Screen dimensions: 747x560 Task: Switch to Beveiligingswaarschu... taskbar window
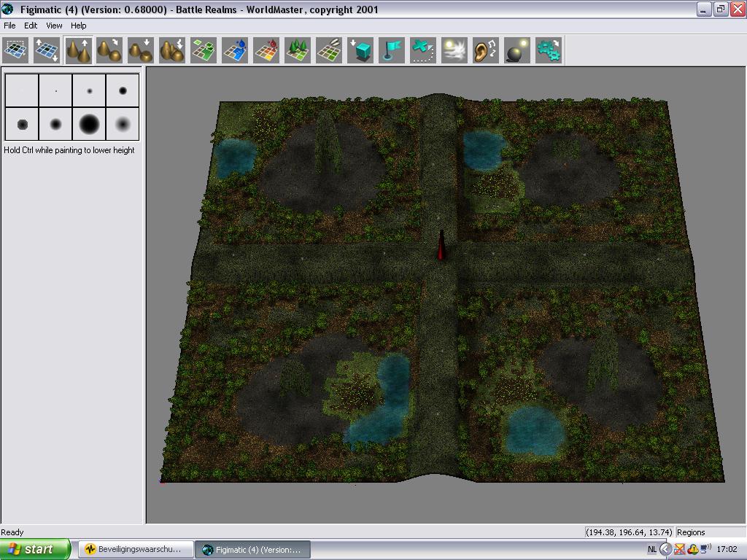coord(136,549)
